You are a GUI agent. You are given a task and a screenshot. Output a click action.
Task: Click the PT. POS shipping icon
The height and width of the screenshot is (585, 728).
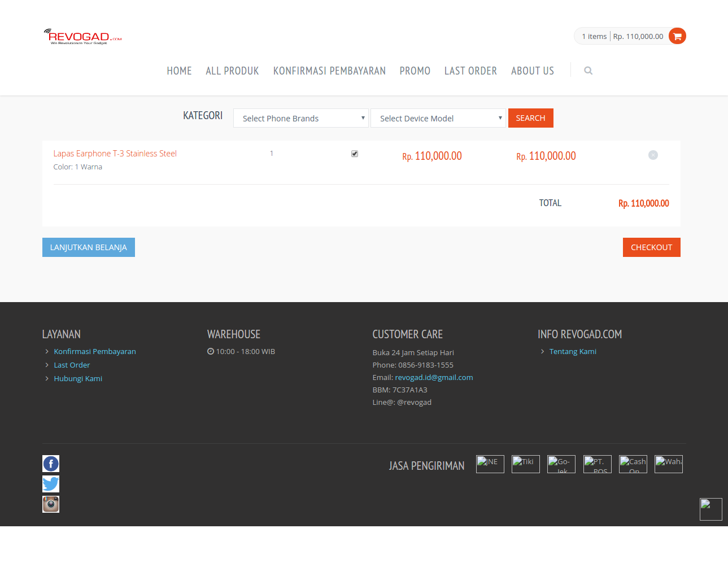click(597, 464)
